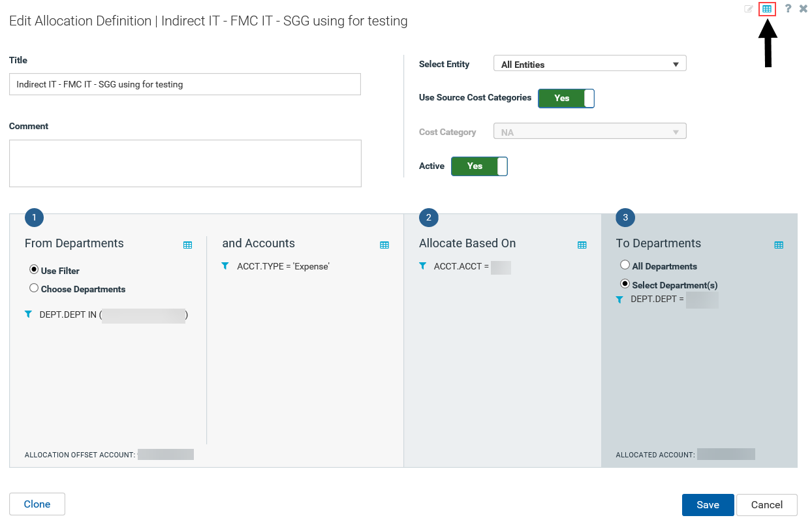Select the Select Department(s) radio button
The image size is (812, 520).
coord(625,284)
